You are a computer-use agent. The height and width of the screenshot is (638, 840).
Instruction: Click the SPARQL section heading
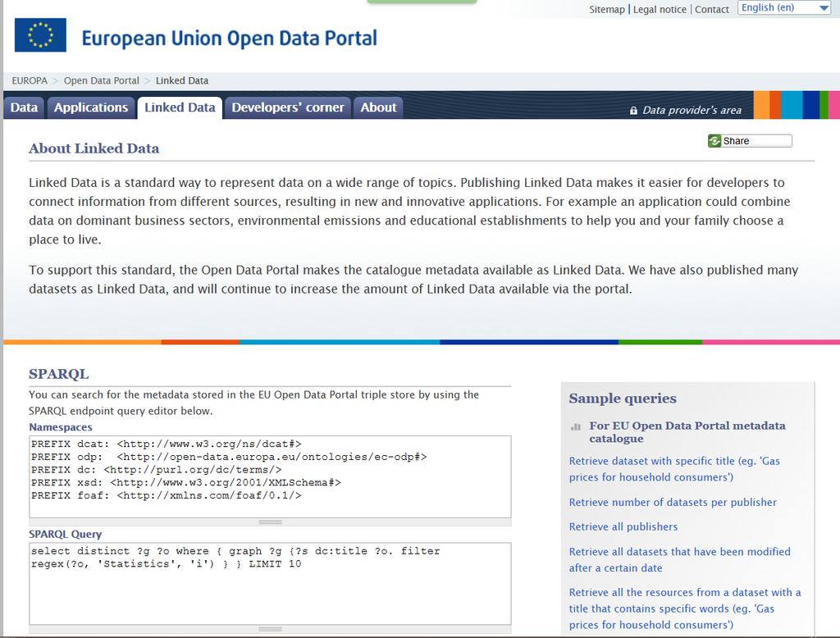pyautogui.click(x=59, y=374)
